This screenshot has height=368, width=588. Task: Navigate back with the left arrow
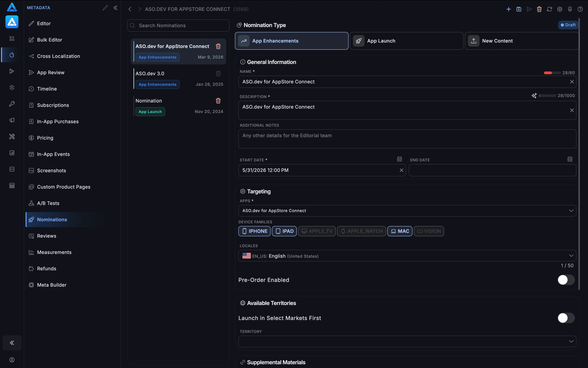click(x=130, y=9)
